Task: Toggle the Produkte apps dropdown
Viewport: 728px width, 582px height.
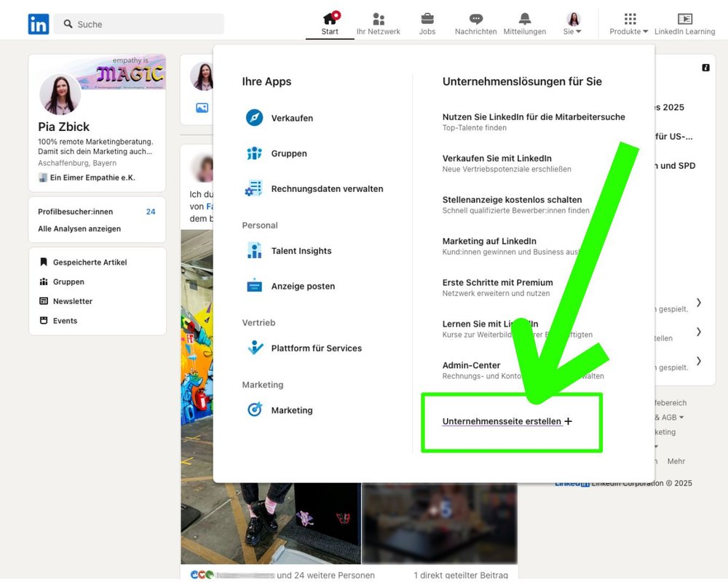Action: tap(629, 24)
